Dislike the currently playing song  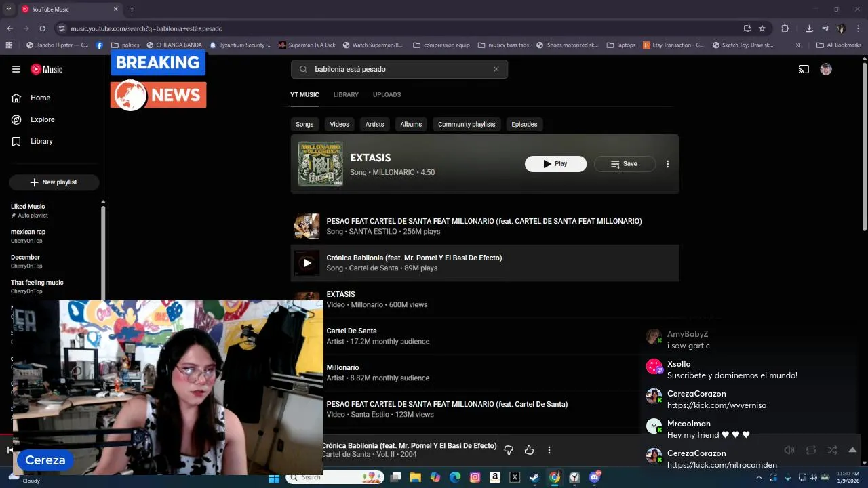[x=509, y=450]
